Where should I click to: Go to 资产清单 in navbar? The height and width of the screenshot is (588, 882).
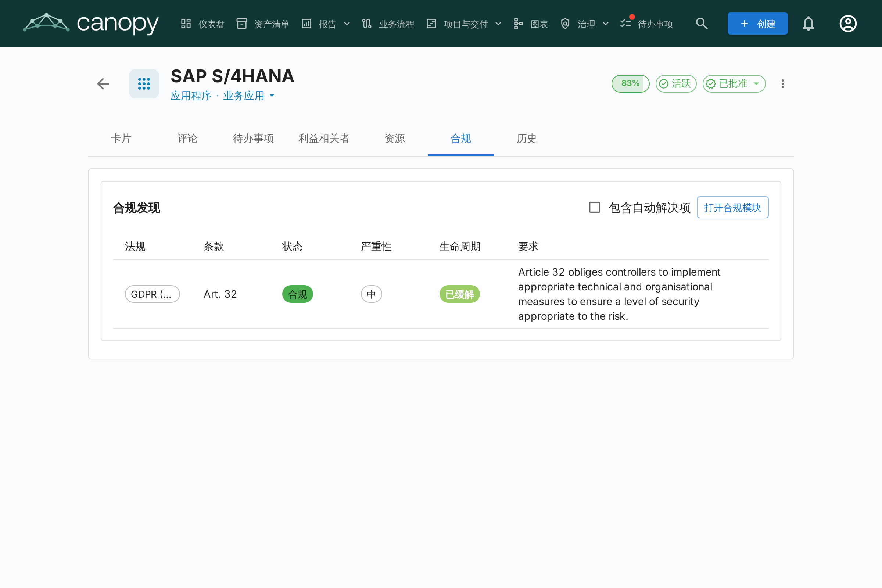click(x=263, y=24)
